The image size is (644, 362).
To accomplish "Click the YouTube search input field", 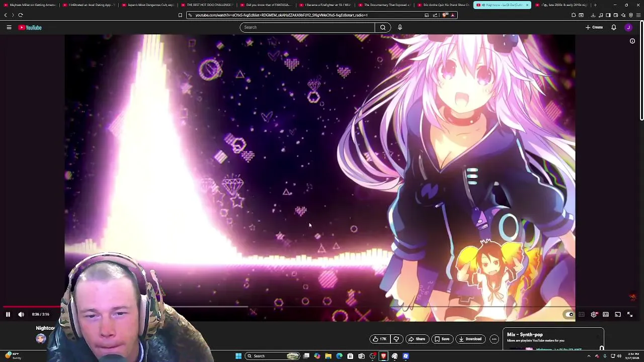I will (x=307, y=27).
